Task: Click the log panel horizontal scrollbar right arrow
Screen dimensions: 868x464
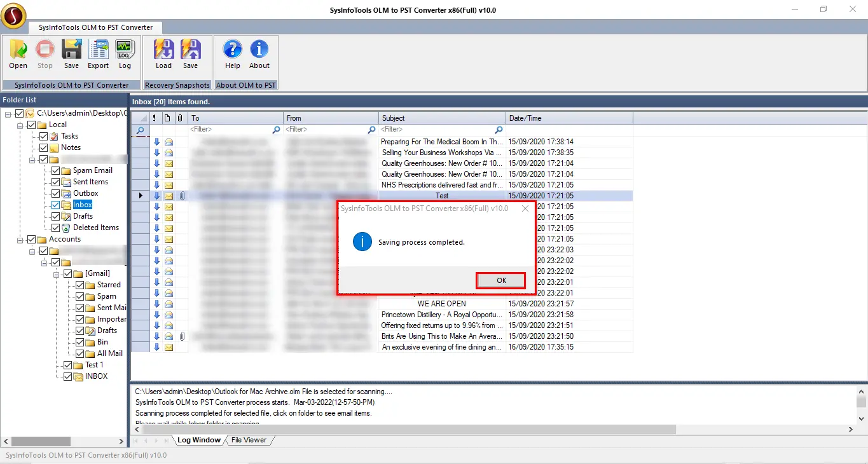Action: [851, 429]
